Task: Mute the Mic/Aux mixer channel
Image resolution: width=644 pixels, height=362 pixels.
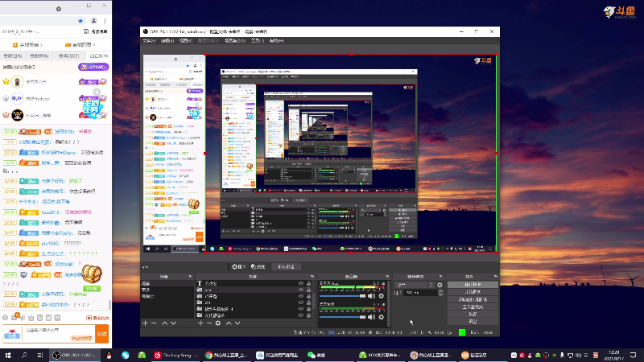Action: pos(371,296)
